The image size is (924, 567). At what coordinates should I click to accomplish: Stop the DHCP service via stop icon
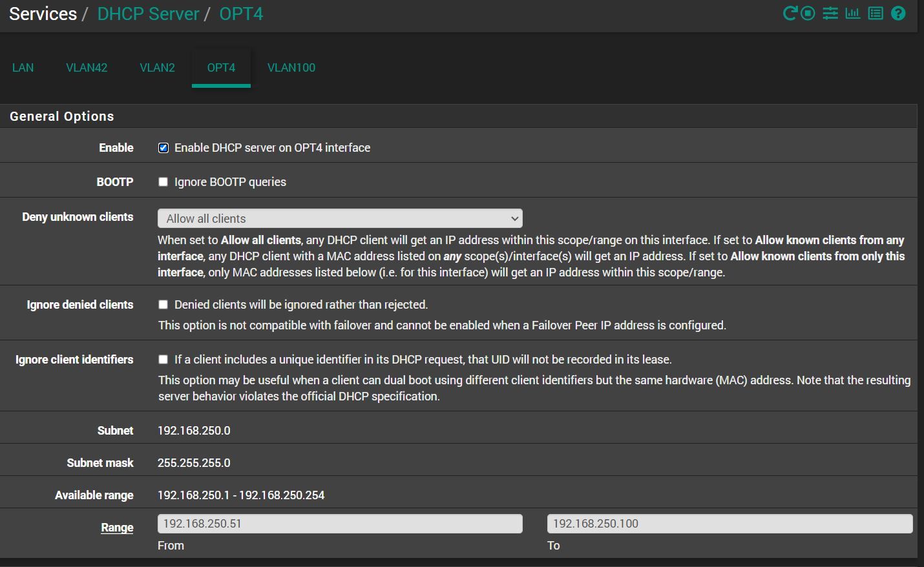[x=808, y=14]
